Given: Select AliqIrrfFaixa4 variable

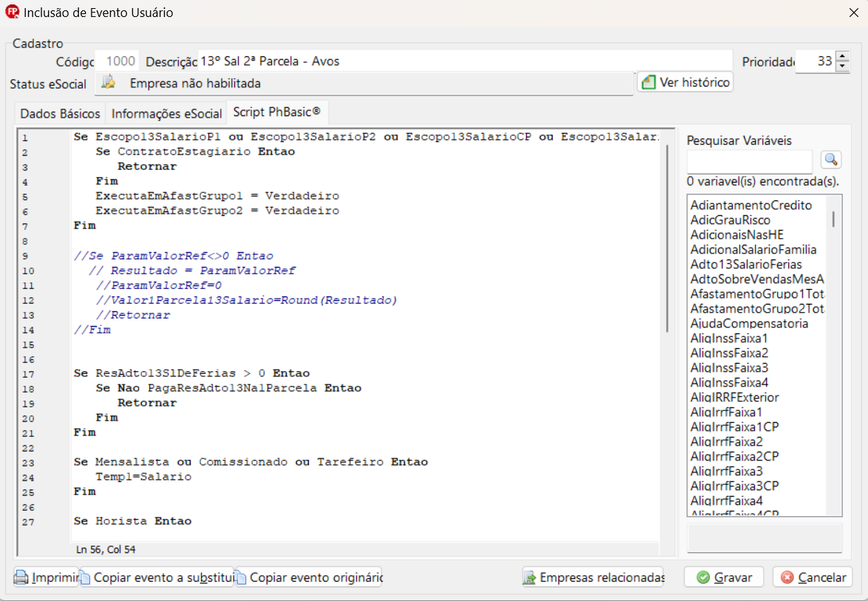Looking at the screenshot, I should [726, 500].
